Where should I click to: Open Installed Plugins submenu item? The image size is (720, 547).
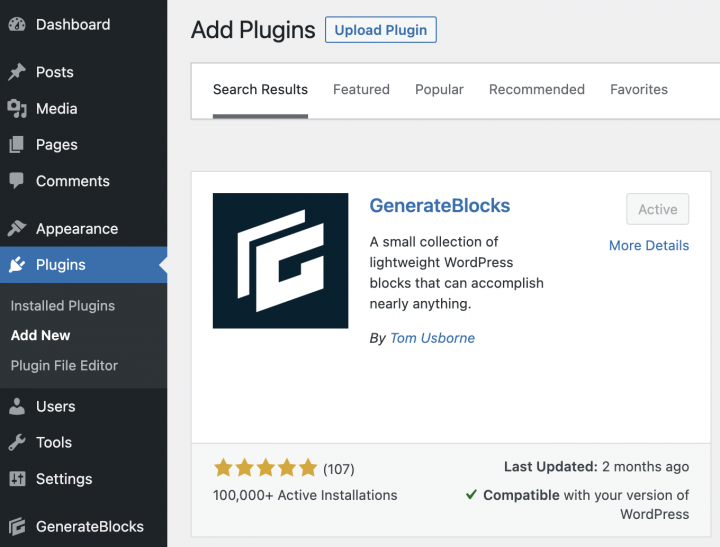click(63, 306)
